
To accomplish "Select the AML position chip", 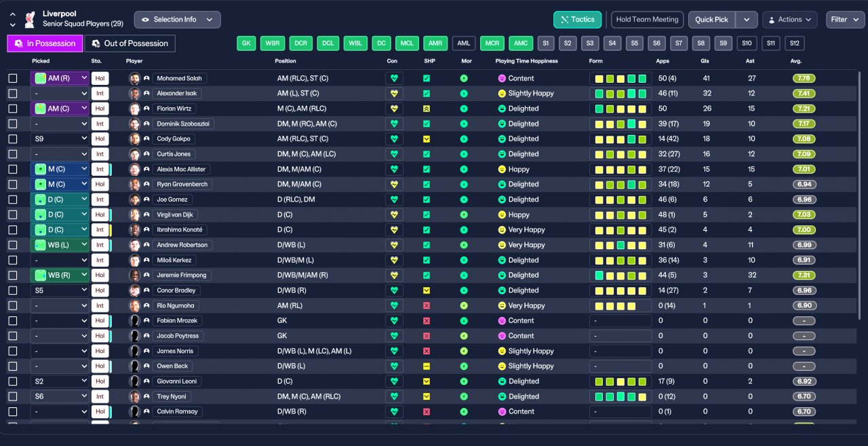I will click(464, 43).
